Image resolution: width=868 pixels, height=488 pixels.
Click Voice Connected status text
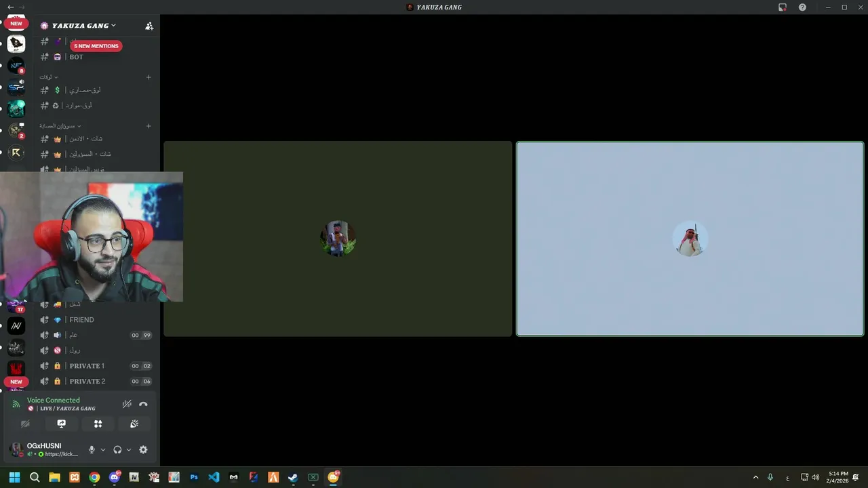point(54,401)
